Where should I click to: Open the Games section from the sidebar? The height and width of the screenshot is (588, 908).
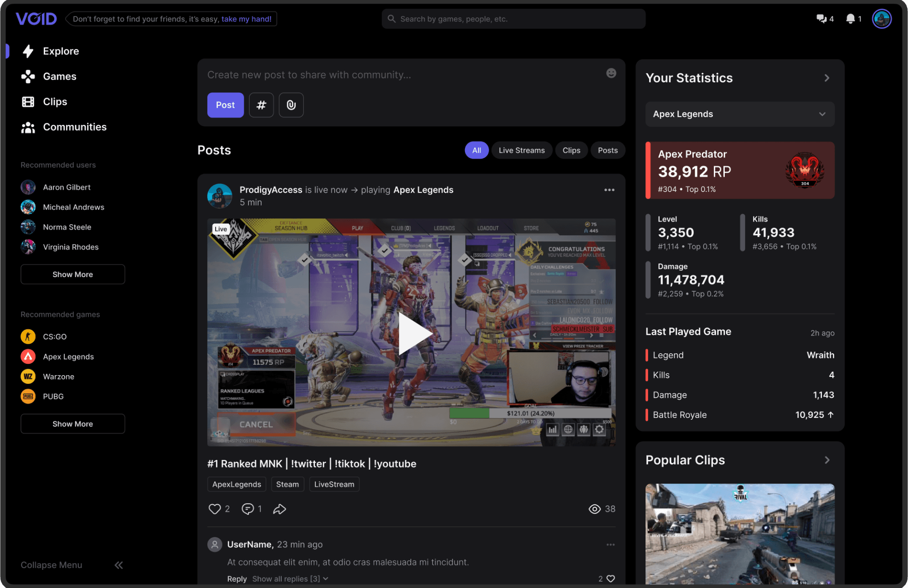tap(59, 76)
